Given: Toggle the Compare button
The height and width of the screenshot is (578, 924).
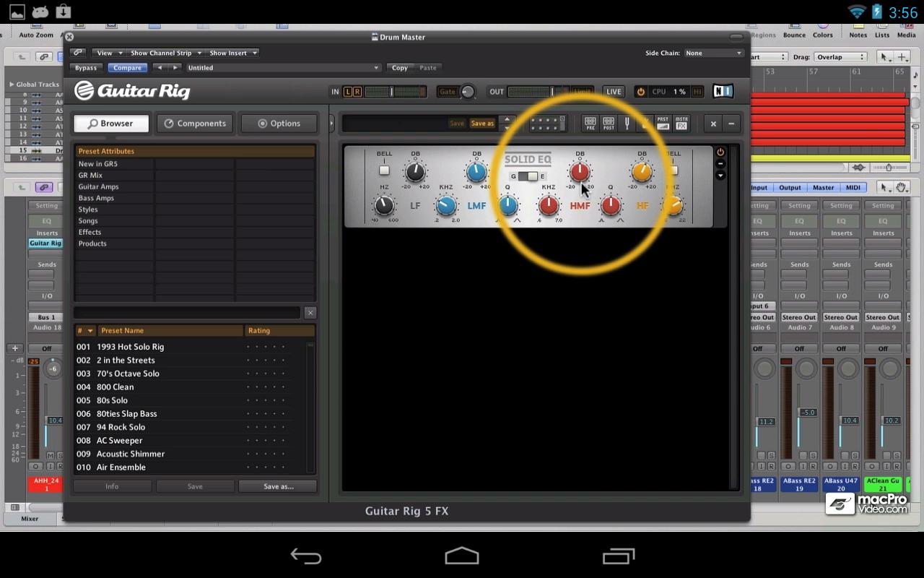Looking at the screenshot, I should point(127,68).
